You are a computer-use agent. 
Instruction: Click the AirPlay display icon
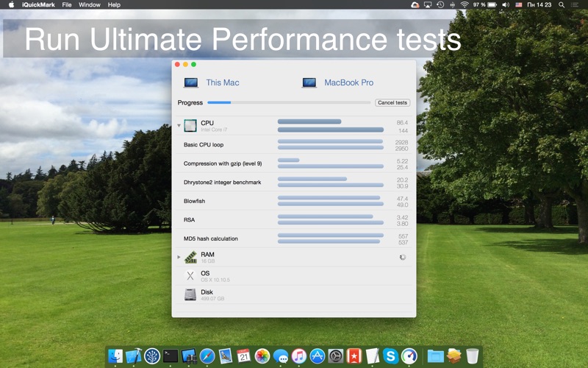tap(428, 4)
